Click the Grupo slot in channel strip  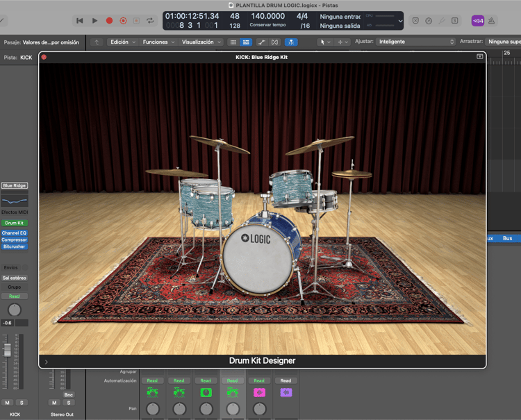(15, 287)
